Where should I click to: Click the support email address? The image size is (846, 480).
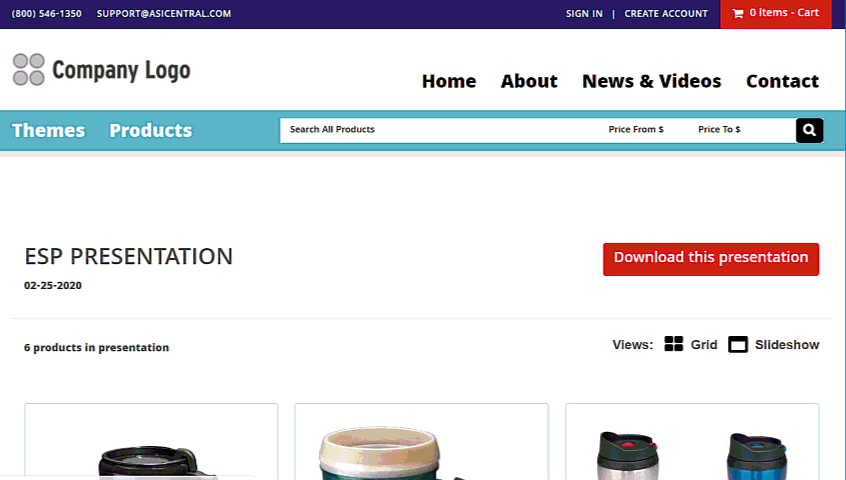click(x=163, y=13)
